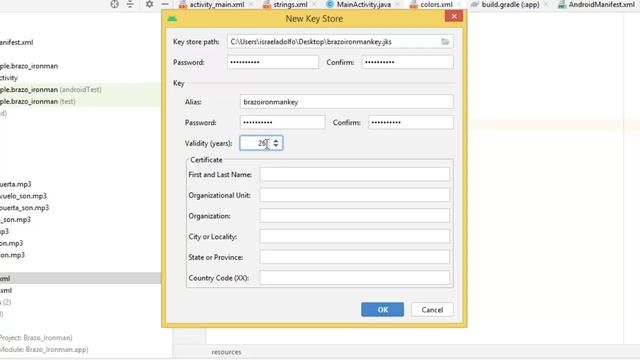The width and height of the screenshot is (640, 360).
Task: Click the State or Province field
Action: click(x=354, y=257)
